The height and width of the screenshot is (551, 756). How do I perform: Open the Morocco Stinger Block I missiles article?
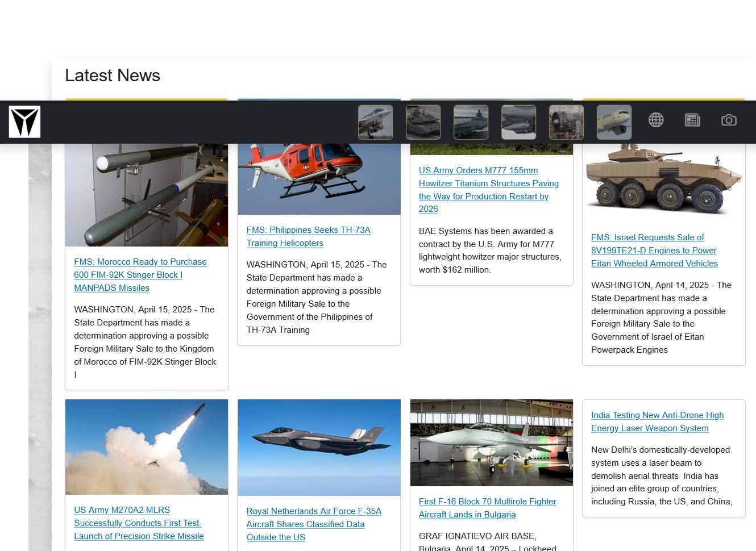click(140, 275)
